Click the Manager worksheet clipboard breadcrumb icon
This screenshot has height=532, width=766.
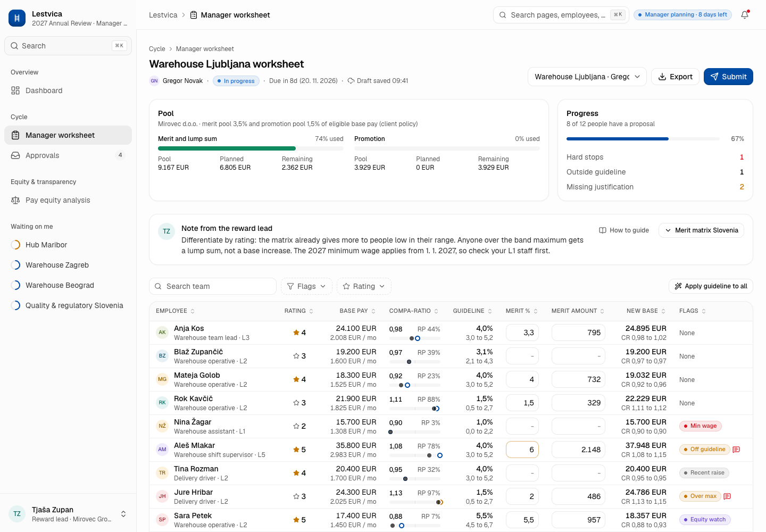[x=194, y=15]
